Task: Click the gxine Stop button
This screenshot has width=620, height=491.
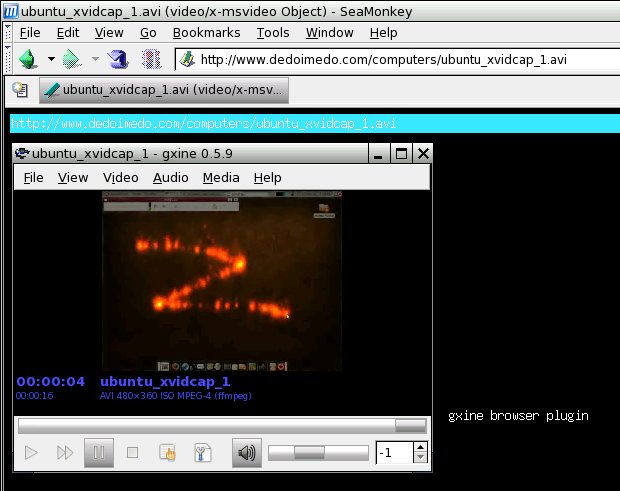Action: coord(132,453)
